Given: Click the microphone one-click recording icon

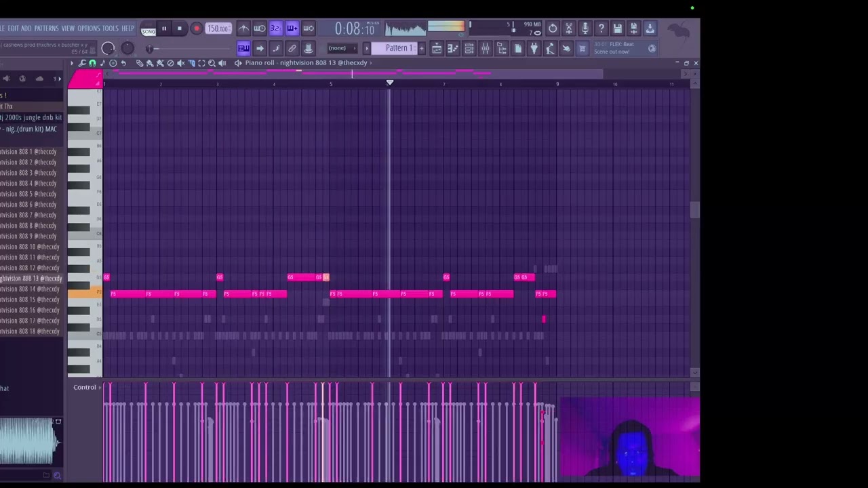Looking at the screenshot, I should pos(585,28).
